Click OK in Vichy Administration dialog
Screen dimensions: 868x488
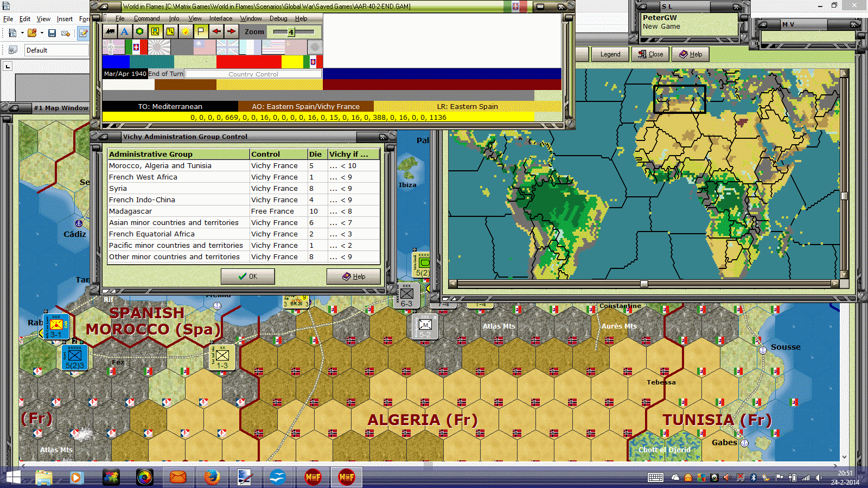(x=248, y=277)
